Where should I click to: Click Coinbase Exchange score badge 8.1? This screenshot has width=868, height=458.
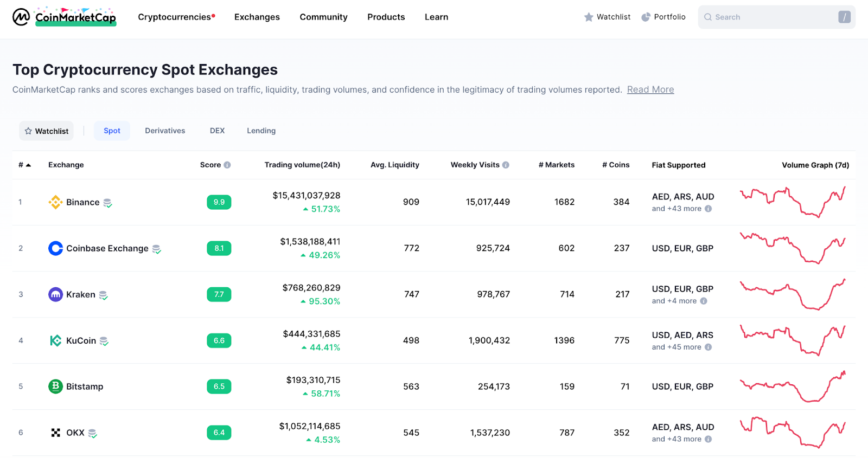(219, 248)
